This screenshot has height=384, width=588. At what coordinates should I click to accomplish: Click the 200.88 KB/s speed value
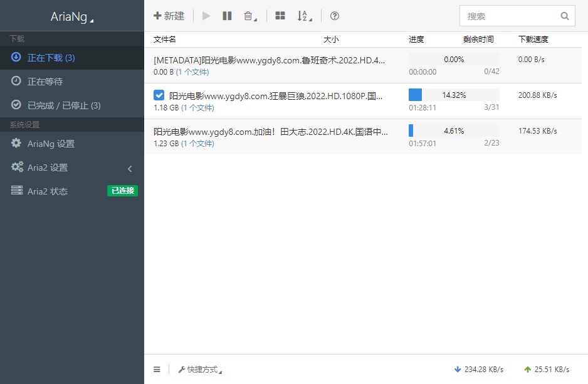point(537,95)
